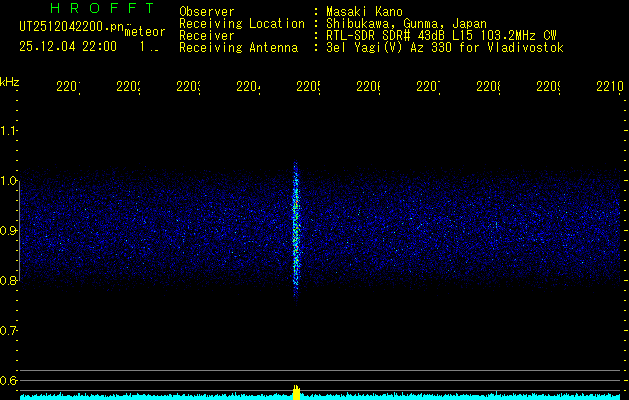Click the 0.7 frequency axis label
Image resolution: width=629 pixels, height=400 pixels.
pyautogui.click(x=9, y=331)
